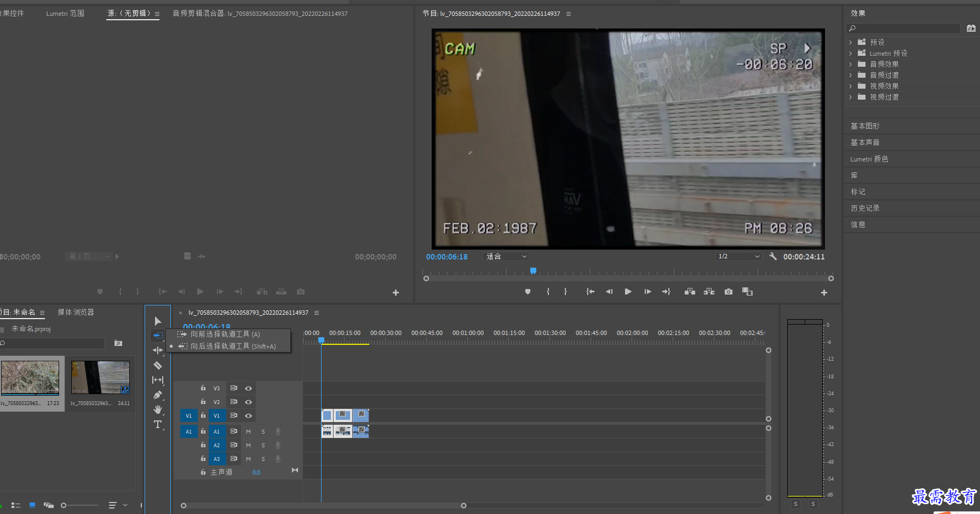The width and height of the screenshot is (980, 514).
Task: Solo audio track A1
Action: pyautogui.click(x=263, y=431)
